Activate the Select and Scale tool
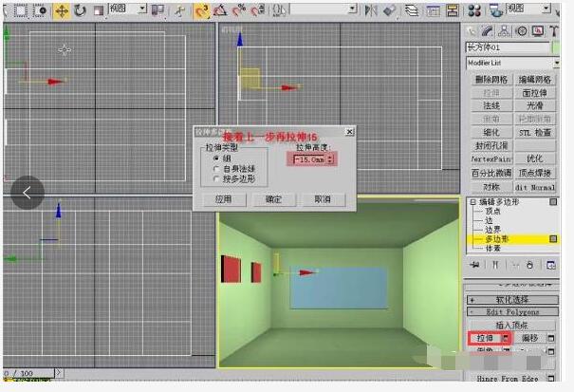 (98, 11)
